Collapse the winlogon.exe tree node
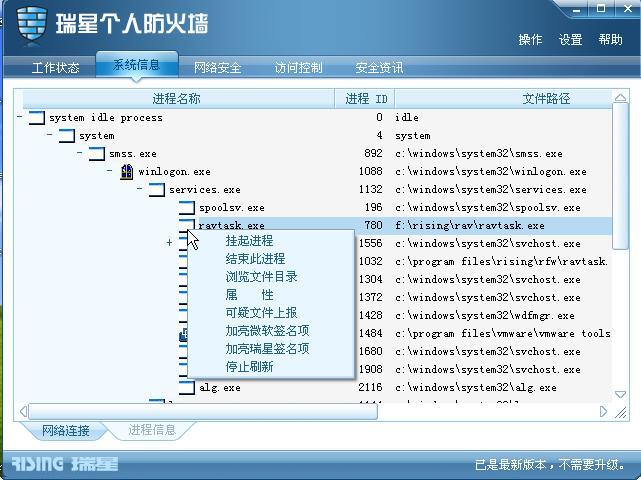Image resolution: width=641 pixels, height=480 pixels. click(x=110, y=170)
